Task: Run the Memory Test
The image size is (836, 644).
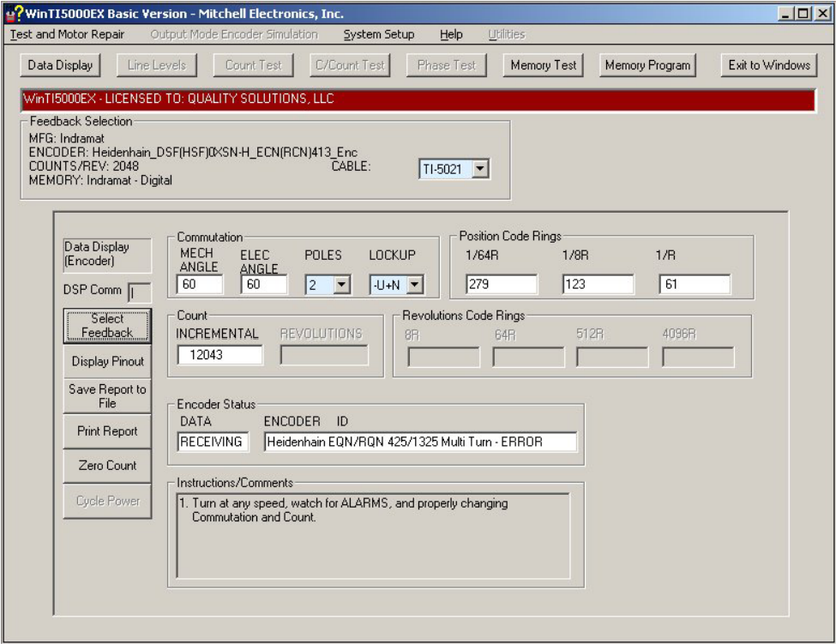Action: point(543,65)
